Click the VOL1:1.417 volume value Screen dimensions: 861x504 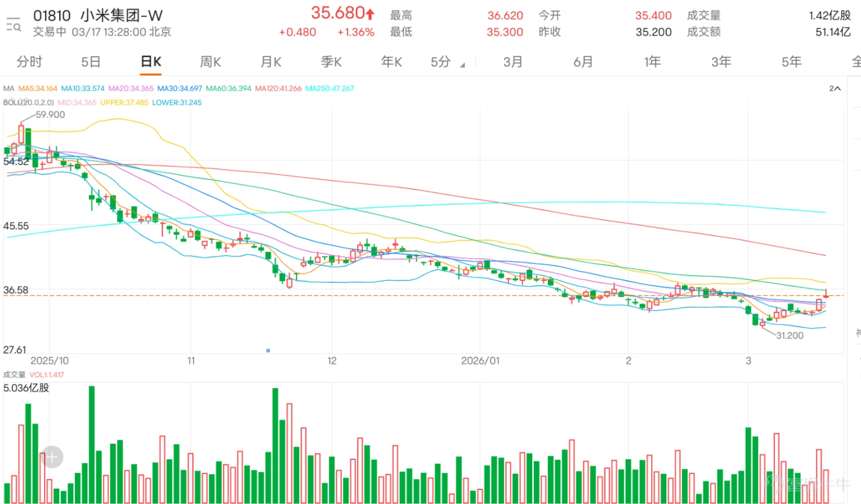pos(47,374)
